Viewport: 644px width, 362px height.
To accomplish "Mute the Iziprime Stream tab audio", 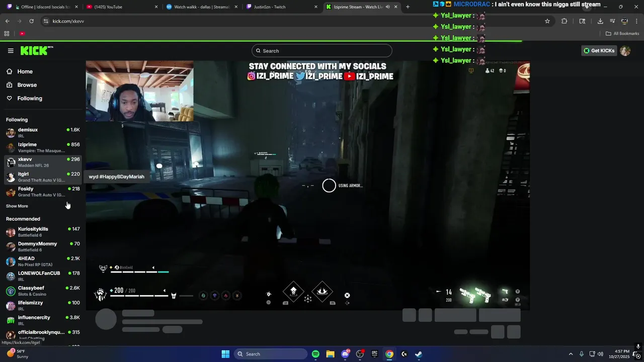I will pyautogui.click(x=387, y=7).
